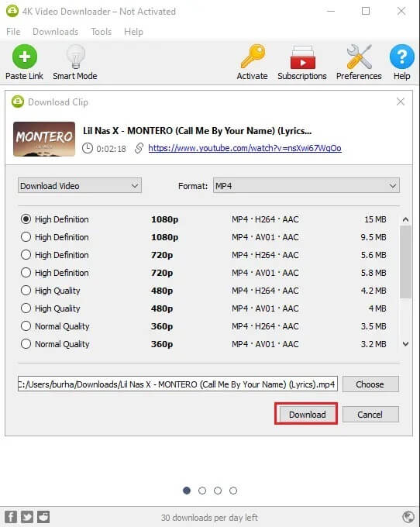Open the Help question mark icon
The height and width of the screenshot is (527, 420).
pos(402,57)
